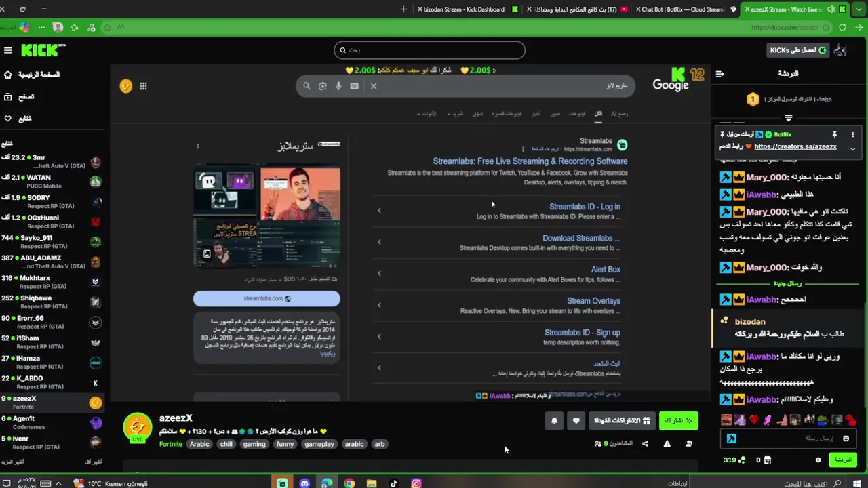Open ABU_ADAMZ channel in sidebar
868x488 pixels.
[x=51, y=262]
